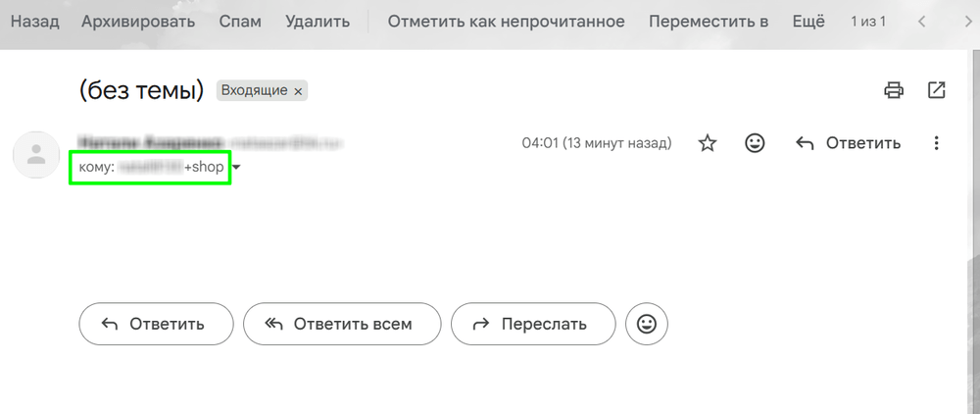The width and height of the screenshot is (980, 414).
Task: Expand recipient details arrow next to +shop
Action: click(x=236, y=169)
